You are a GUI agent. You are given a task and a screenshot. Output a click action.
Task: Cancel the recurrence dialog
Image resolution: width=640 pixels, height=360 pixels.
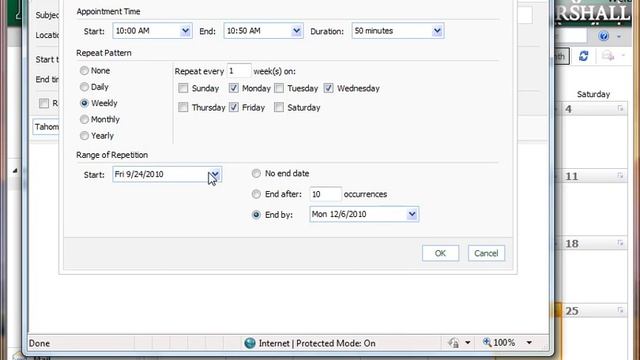(486, 253)
